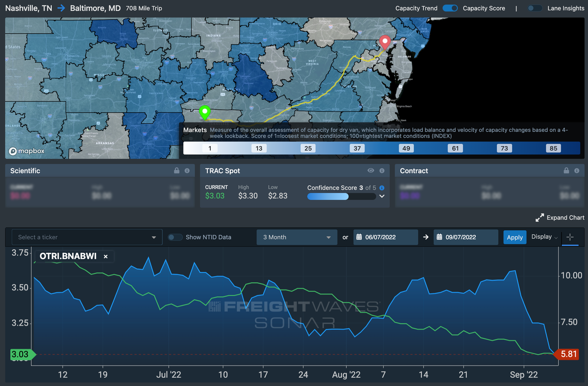Screen dimensions: 588x386
Task: Click the lock icon on the Scientific card
Action: click(177, 170)
